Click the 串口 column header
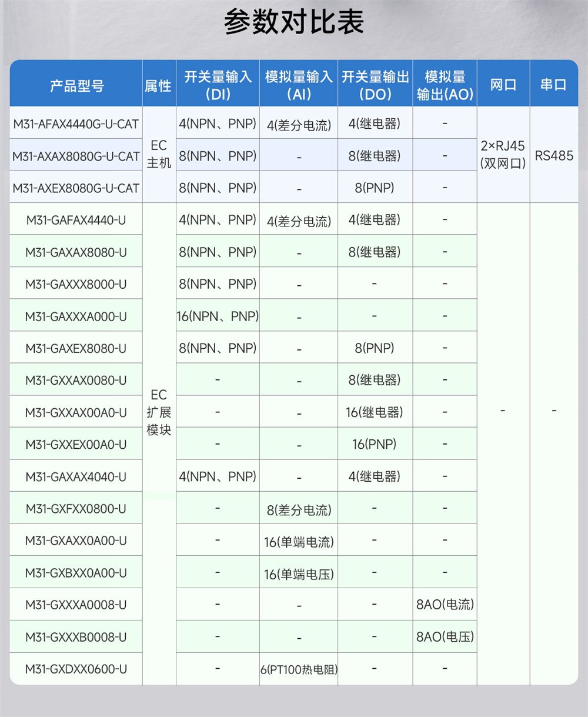 point(553,84)
